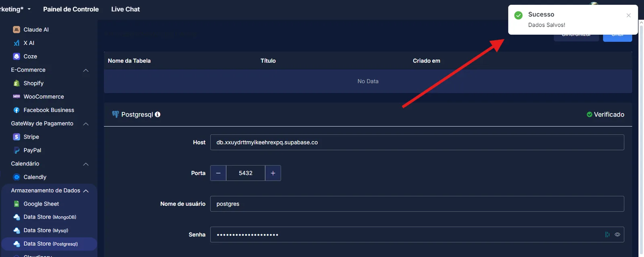The width and height of the screenshot is (644, 257).
Task: Click the Data Store MongoDB cloud icon
Action: 17,217
